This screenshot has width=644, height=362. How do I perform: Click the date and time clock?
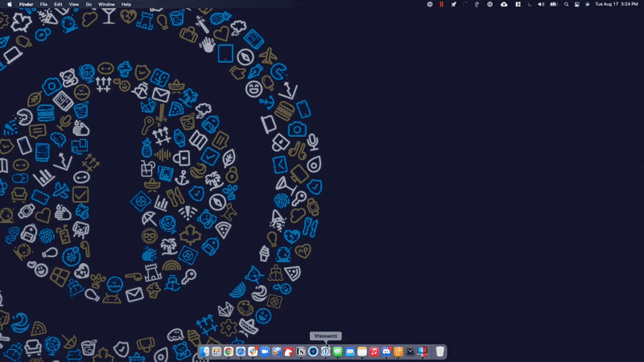(616, 4)
